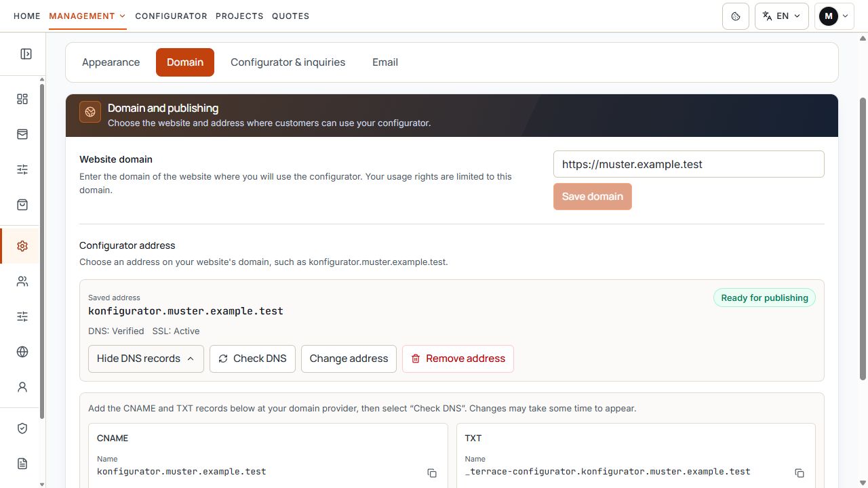
Task: Open the Configurator & inquiries tab
Action: tap(288, 62)
